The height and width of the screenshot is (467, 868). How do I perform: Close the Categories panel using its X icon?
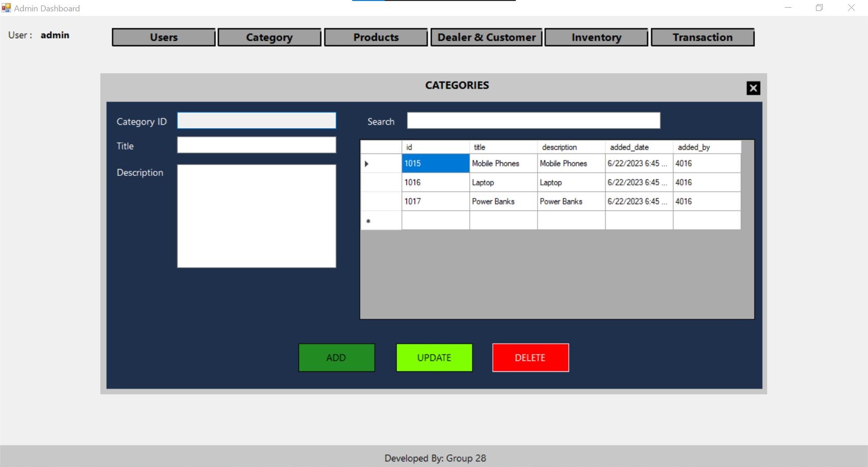click(753, 87)
